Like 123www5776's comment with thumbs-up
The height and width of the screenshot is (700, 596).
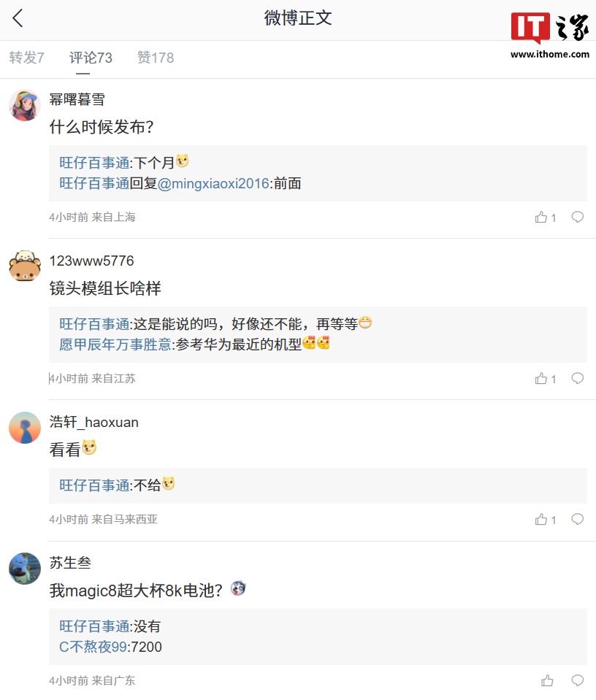[541, 379]
